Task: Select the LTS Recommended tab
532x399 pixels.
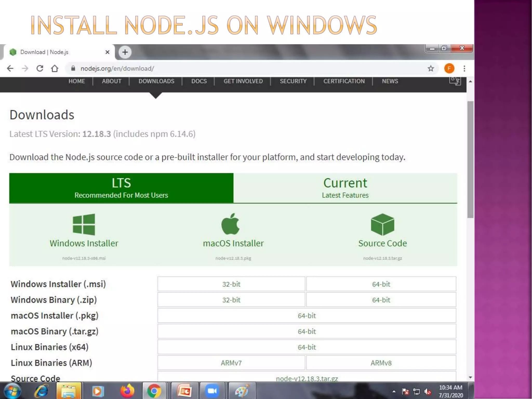Action: click(121, 188)
